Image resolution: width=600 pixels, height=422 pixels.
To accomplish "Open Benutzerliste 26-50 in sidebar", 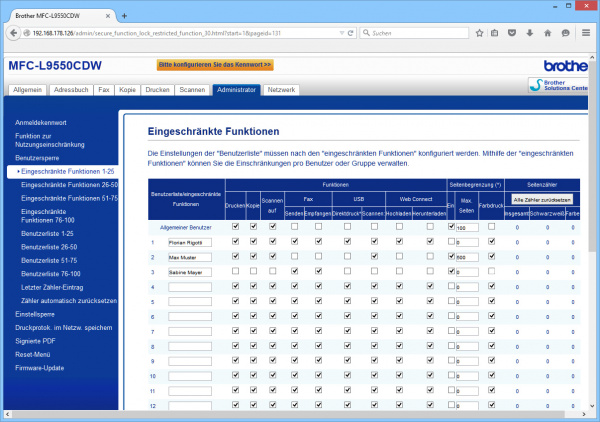I will pos(49,247).
